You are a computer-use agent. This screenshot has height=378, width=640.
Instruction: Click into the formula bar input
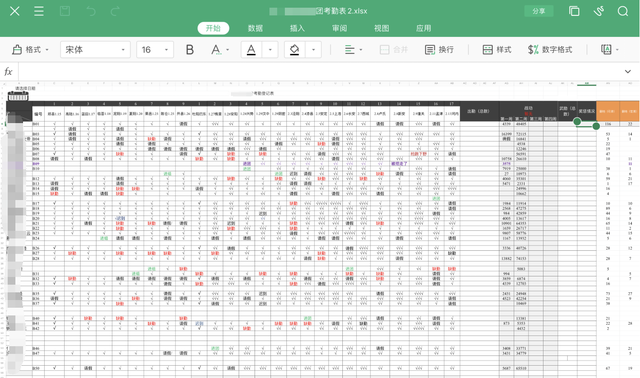pos(318,71)
